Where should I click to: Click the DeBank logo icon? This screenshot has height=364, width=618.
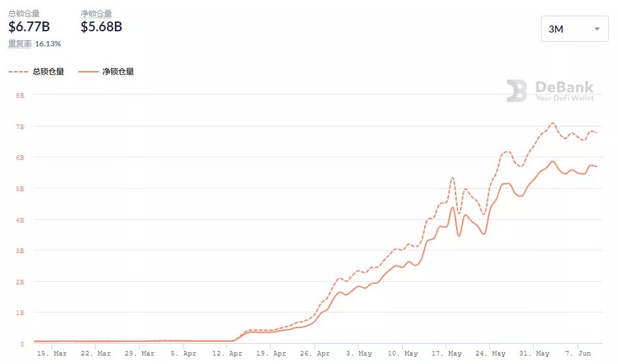(x=517, y=91)
